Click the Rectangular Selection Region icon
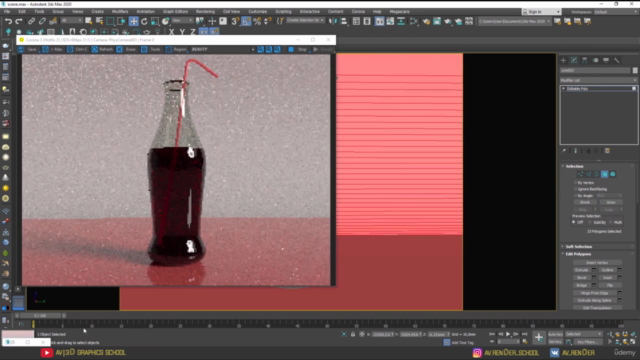 point(110,21)
